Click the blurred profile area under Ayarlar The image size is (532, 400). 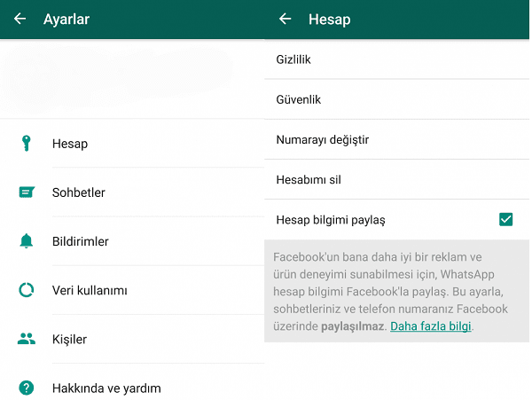pos(132,79)
